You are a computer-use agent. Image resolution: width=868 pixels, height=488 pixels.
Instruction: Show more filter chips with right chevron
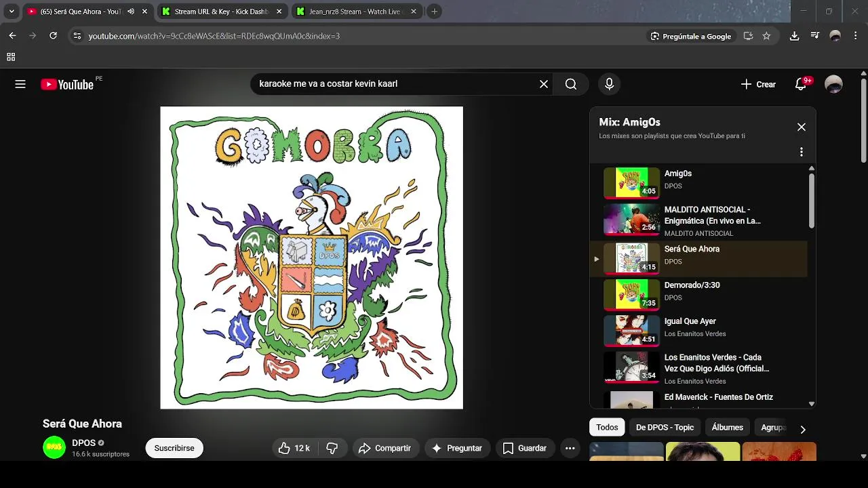tap(803, 429)
